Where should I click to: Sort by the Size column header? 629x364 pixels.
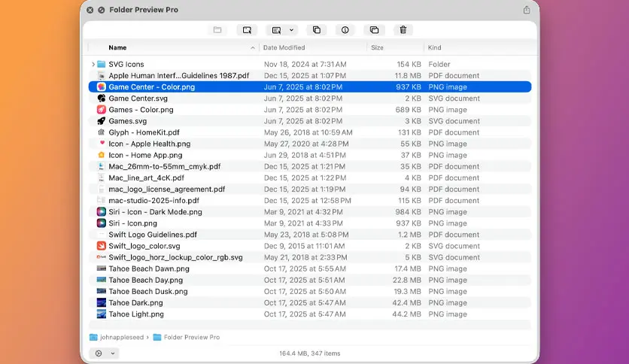377,47
